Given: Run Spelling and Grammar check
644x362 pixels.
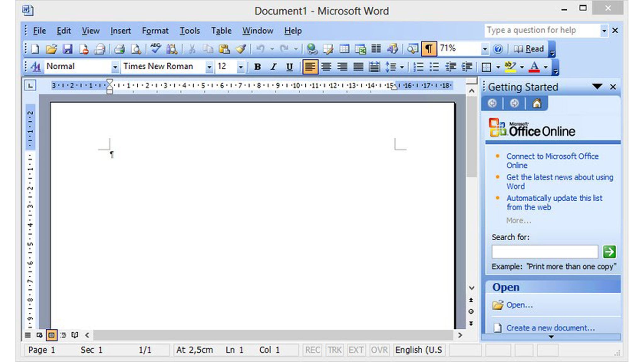Looking at the screenshot, I should click(x=156, y=49).
